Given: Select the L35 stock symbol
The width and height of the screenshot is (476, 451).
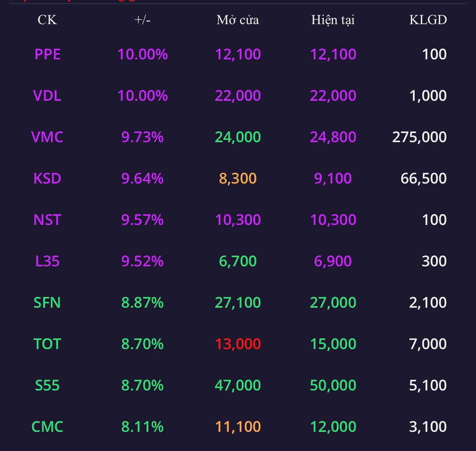Looking at the screenshot, I should tap(47, 261).
